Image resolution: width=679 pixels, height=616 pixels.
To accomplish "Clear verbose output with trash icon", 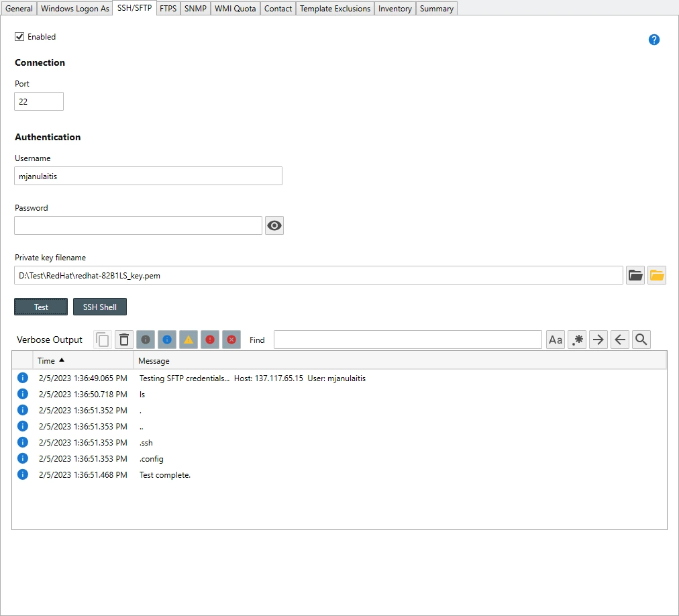I will pyautogui.click(x=124, y=340).
